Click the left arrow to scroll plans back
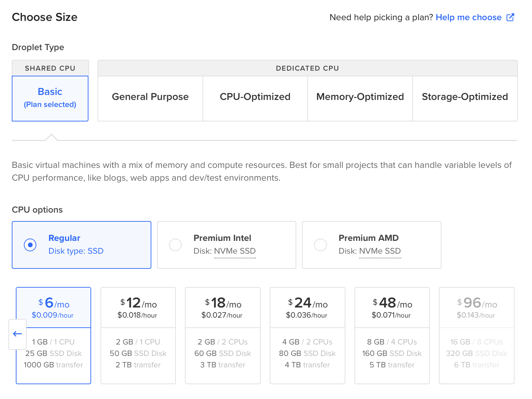The height and width of the screenshot is (399, 532). pos(17,334)
